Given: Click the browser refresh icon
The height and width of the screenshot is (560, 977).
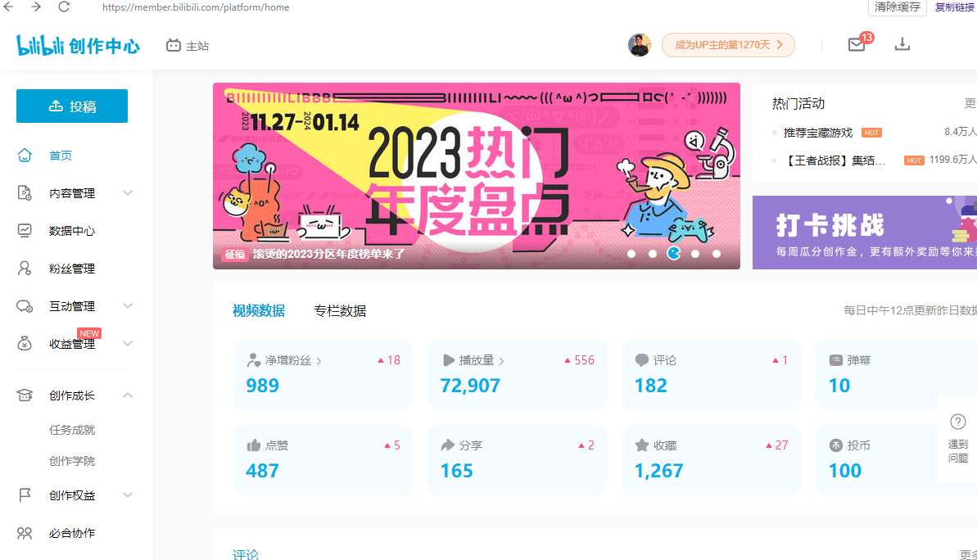Looking at the screenshot, I should [64, 7].
